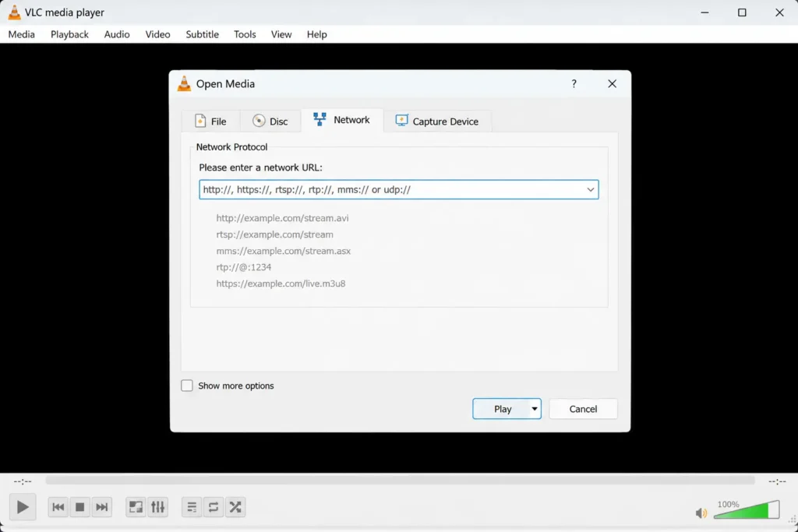Click example text rtsp://example.com/stream
798x532 pixels.
[x=275, y=234]
